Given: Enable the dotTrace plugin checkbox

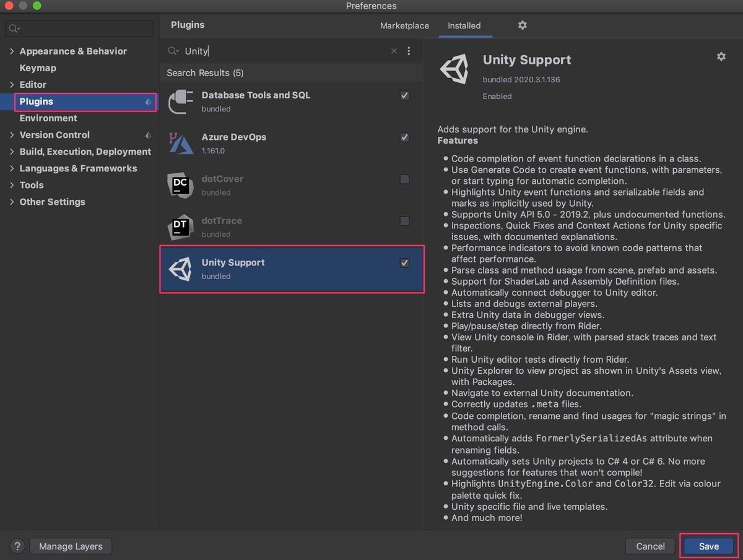Looking at the screenshot, I should [x=404, y=221].
